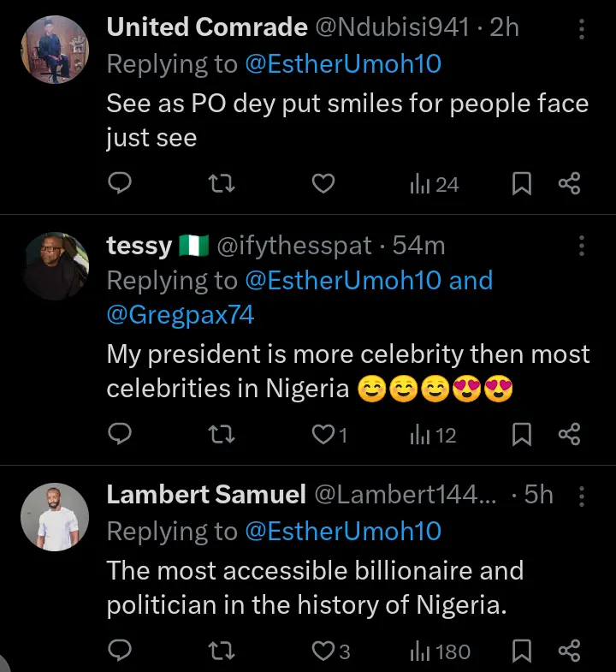Share tessy's tweet
The image size is (616, 672).
(570, 435)
